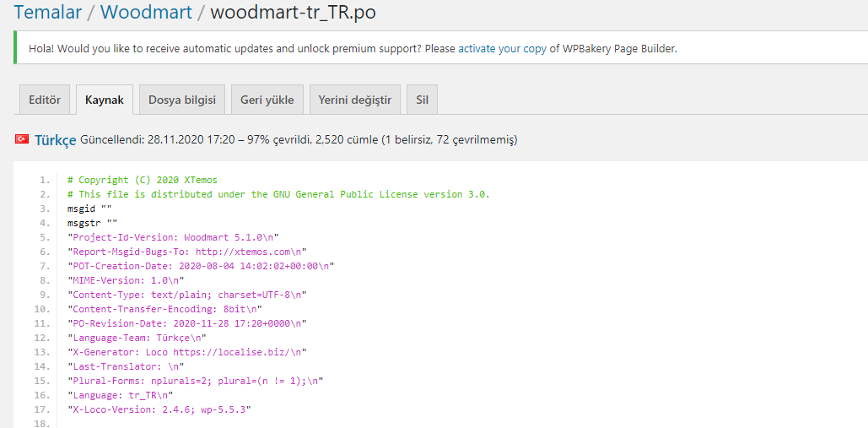
Task: Click the POT-Creation-Date line
Action: [201, 266]
